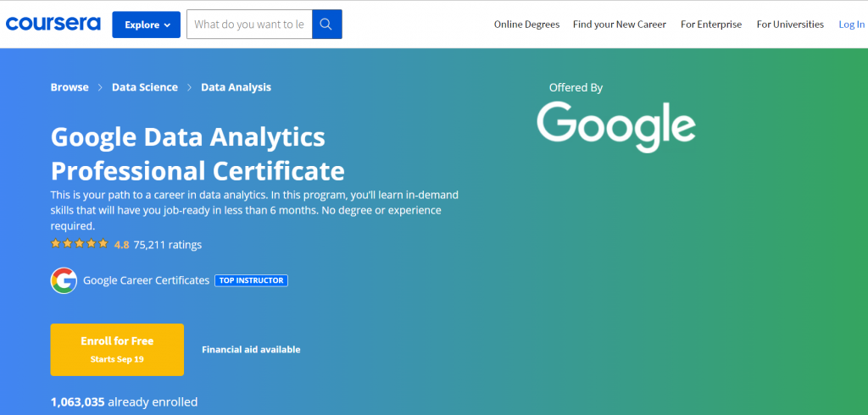868x415 pixels.
Task: Open the For Enterprise link
Action: pyautogui.click(x=711, y=25)
